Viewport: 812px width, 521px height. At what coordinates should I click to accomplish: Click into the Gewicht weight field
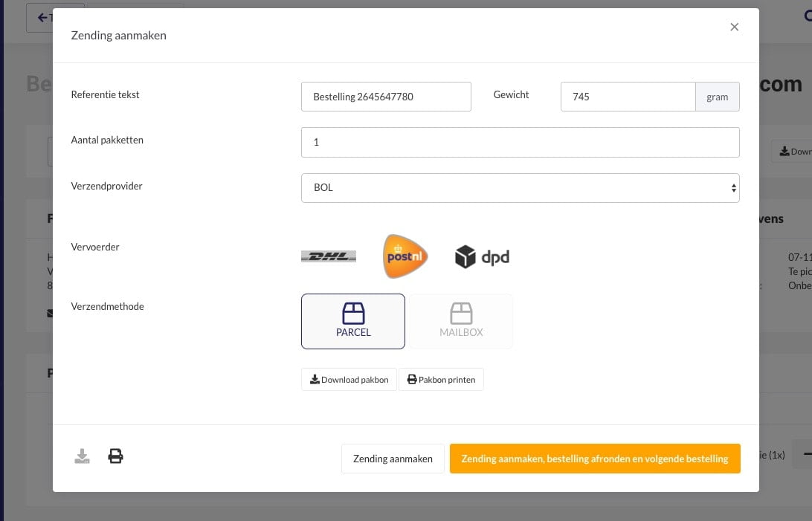pyautogui.click(x=628, y=97)
